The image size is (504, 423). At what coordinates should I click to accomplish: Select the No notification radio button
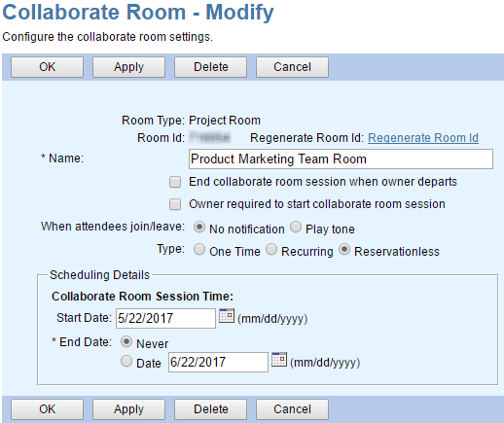pyautogui.click(x=199, y=227)
